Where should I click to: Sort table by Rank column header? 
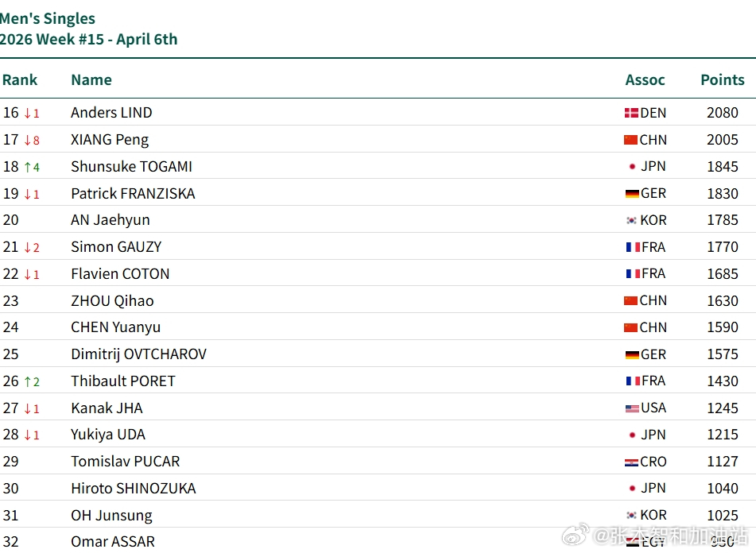click(20, 79)
